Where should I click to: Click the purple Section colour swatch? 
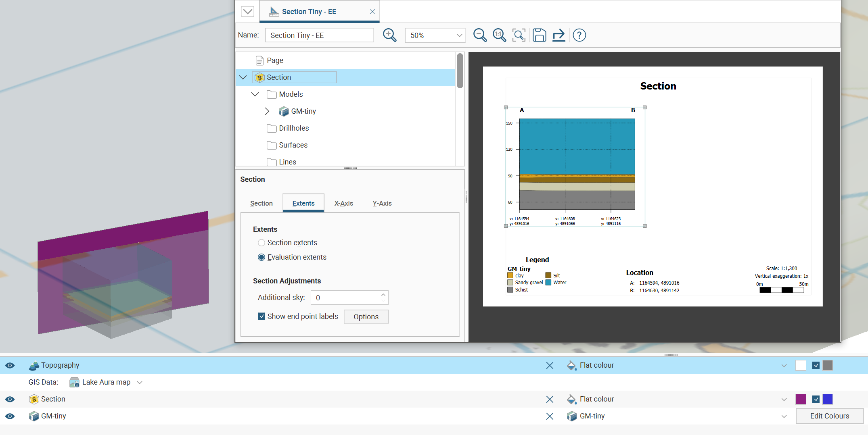[x=801, y=399]
